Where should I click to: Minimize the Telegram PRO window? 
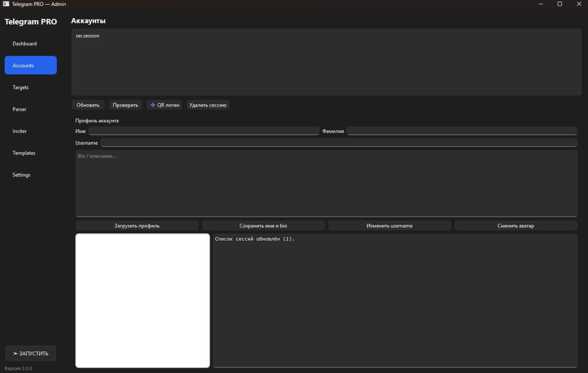[541, 4]
